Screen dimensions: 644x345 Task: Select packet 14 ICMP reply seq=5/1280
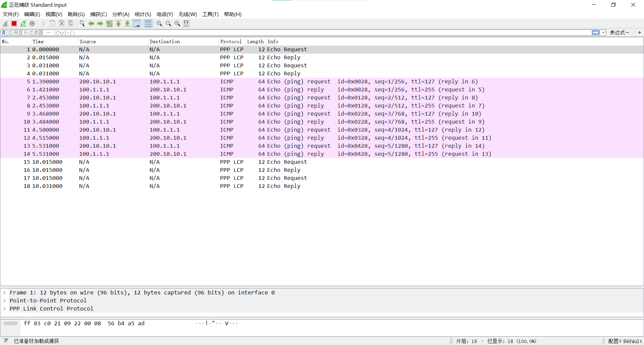(x=322, y=154)
